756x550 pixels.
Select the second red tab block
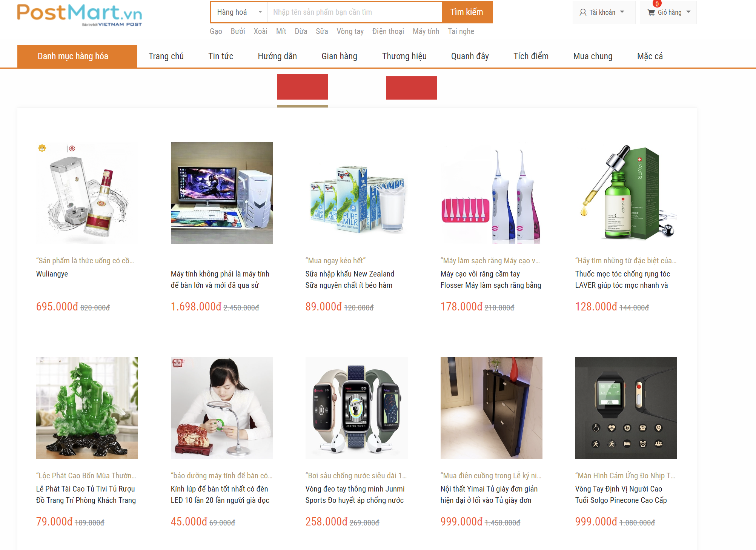tap(412, 88)
